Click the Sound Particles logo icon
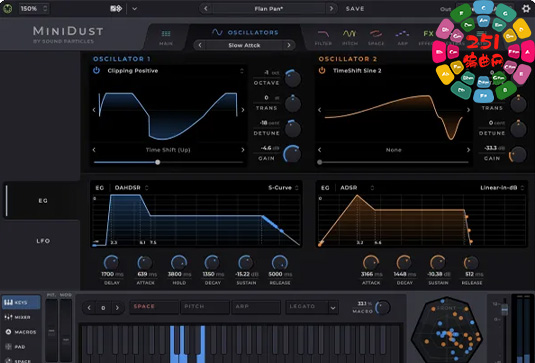535x363 pixels. 7,9
